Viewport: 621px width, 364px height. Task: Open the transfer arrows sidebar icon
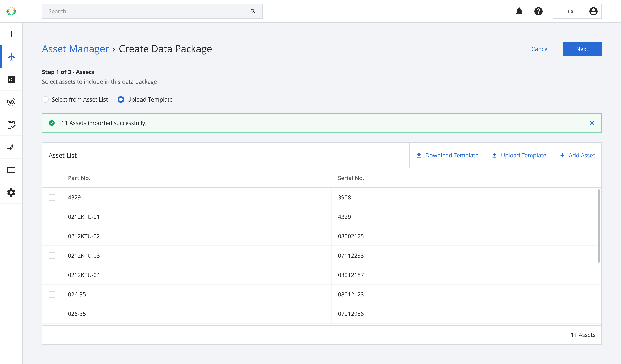[11, 147]
